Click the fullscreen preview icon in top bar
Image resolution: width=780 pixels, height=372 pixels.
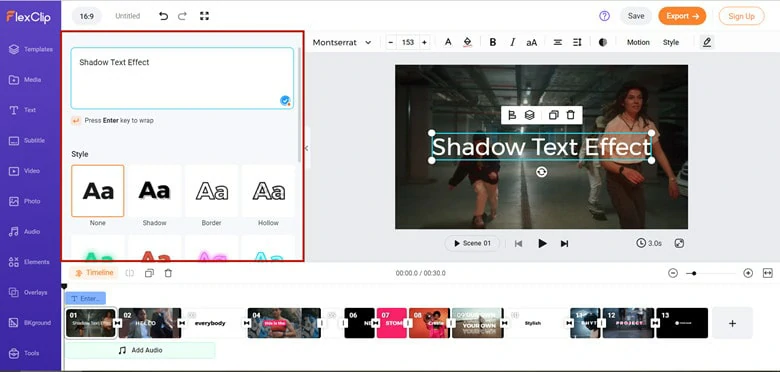(x=204, y=16)
